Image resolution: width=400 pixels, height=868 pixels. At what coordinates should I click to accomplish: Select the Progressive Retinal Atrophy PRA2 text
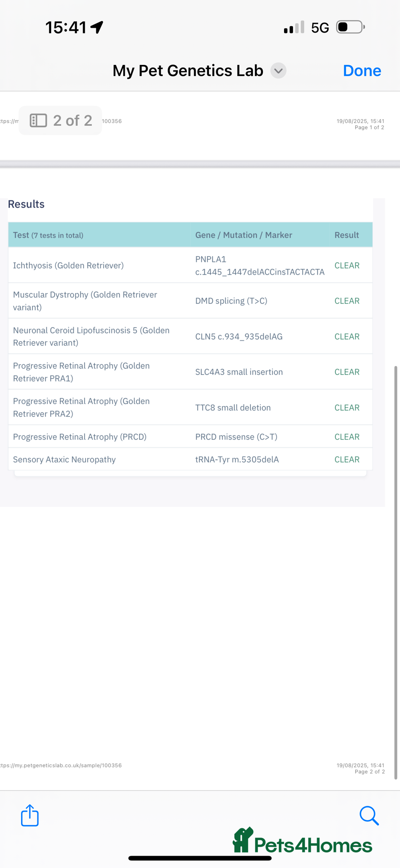coord(81,407)
